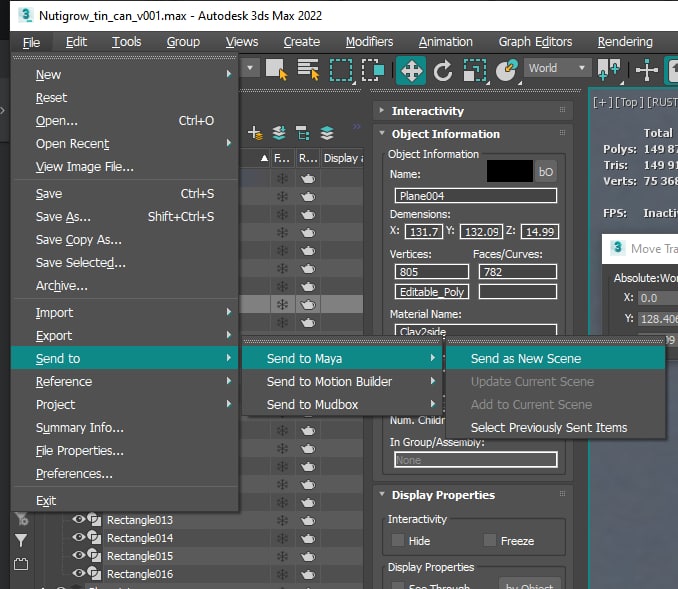Click the Editable_Poly type field

pyautogui.click(x=432, y=292)
